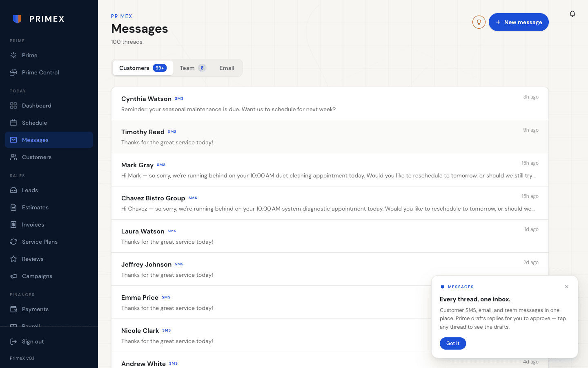Close the Messages tip popup
Screen dimensions: 588x368
pyautogui.click(x=567, y=287)
